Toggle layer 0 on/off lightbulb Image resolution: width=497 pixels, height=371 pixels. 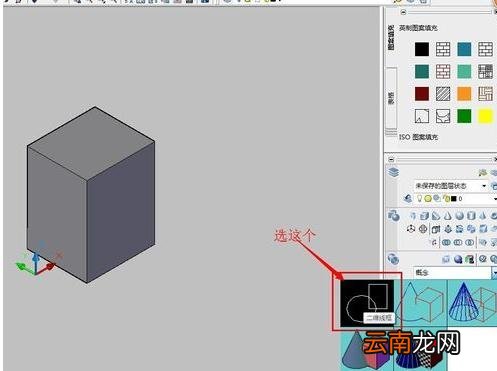419,199
